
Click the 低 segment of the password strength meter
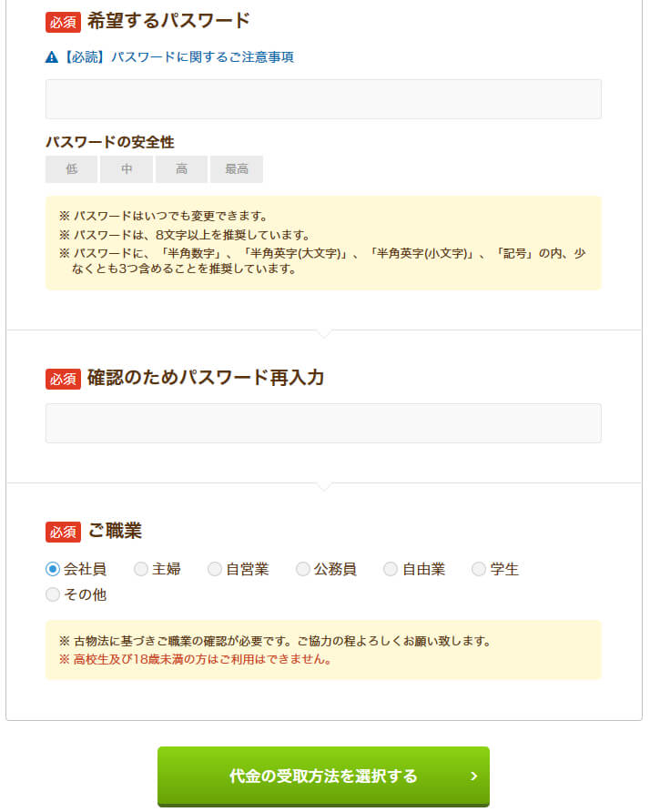coord(71,169)
